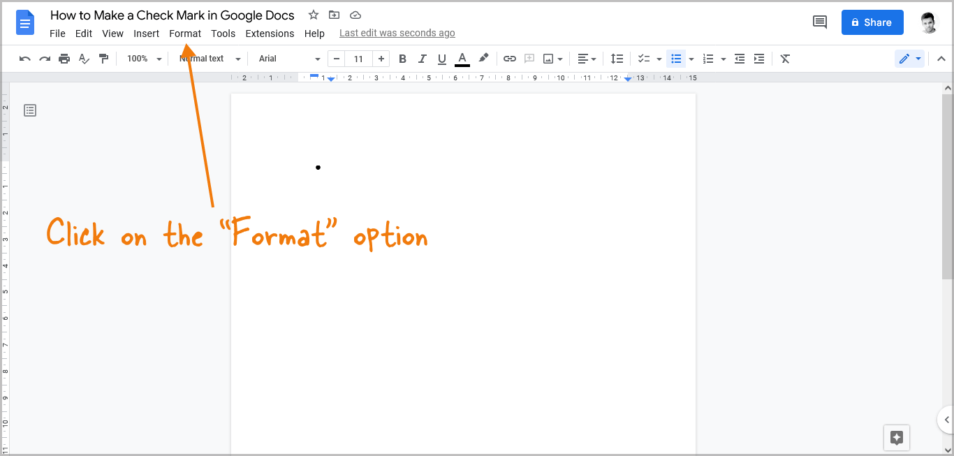Open the Extensions menu

pyautogui.click(x=270, y=33)
